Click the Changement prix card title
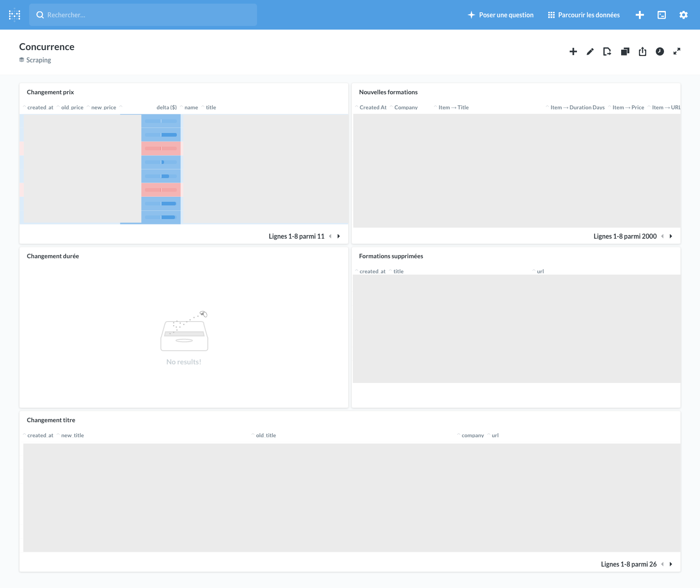700x588 pixels. pos(50,92)
